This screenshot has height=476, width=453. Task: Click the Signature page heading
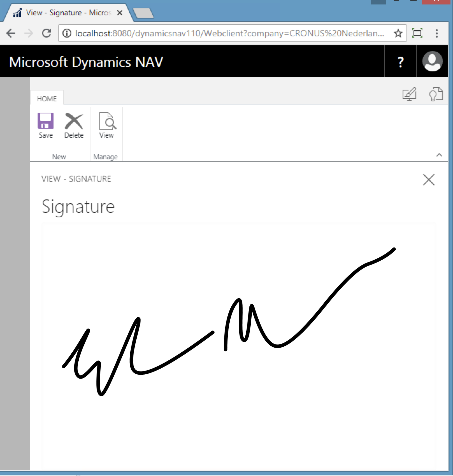(x=78, y=207)
